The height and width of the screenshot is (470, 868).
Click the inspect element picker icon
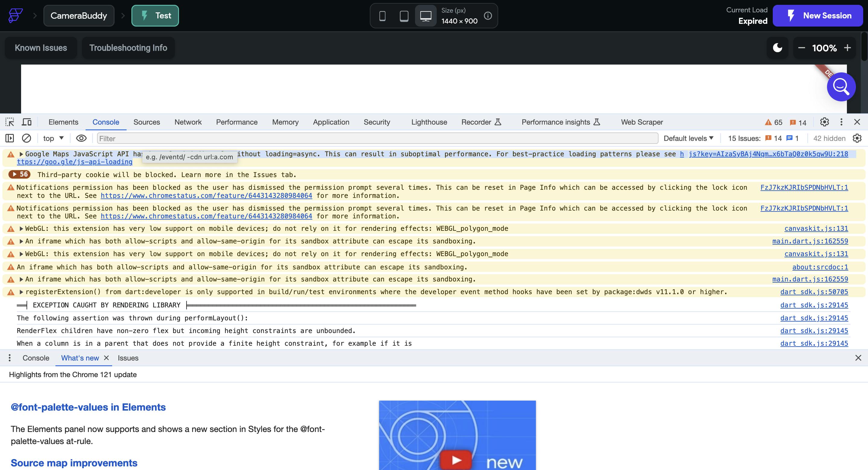tap(10, 122)
